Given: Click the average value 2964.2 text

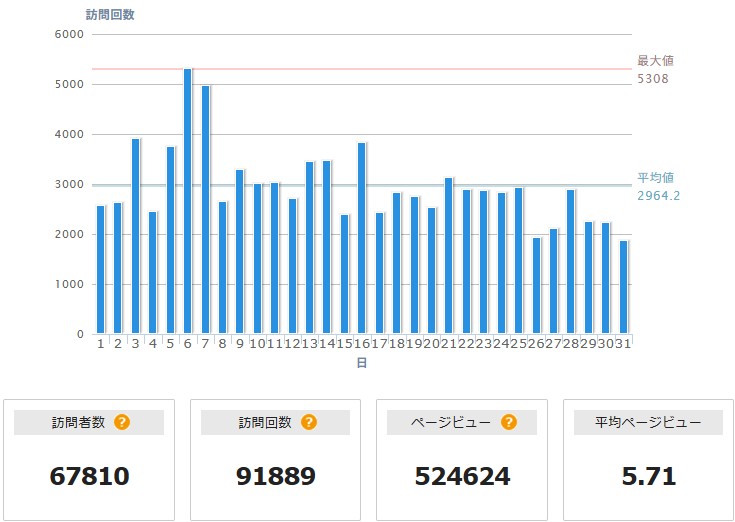Looking at the screenshot, I should (x=658, y=195).
